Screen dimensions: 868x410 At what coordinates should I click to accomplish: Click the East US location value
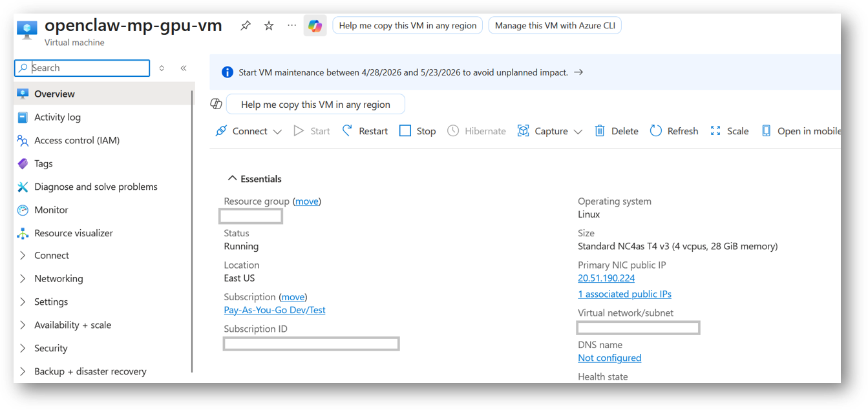click(x=239, y=278)
